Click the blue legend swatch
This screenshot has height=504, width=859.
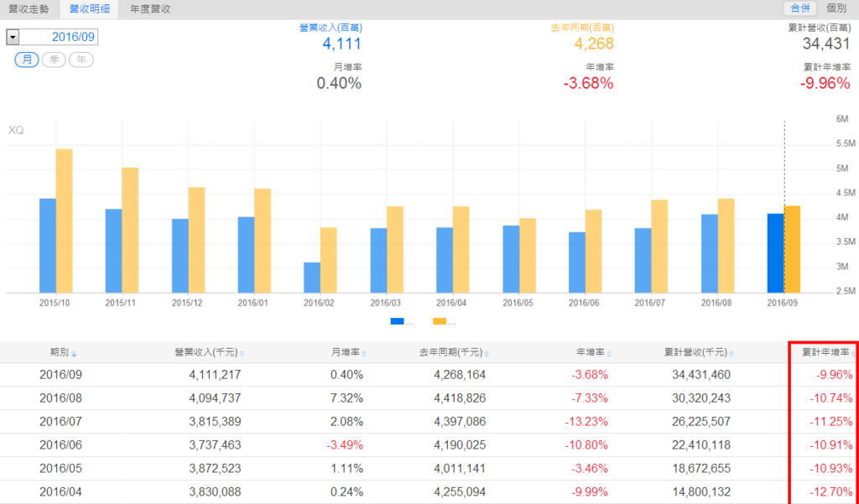pos(397,321)
